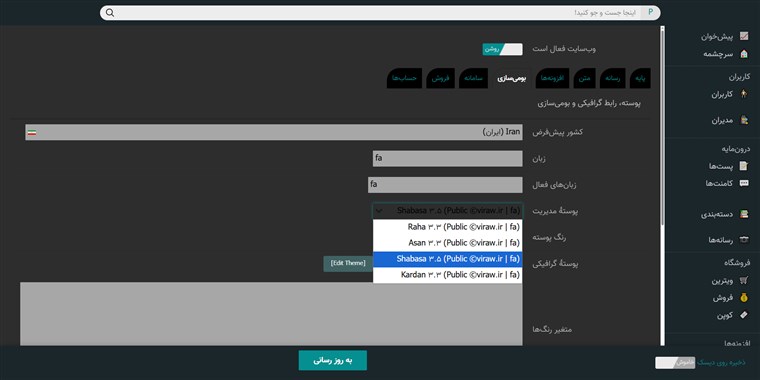Choose Raha ۳.۳ from theme list

click(447, 227)
